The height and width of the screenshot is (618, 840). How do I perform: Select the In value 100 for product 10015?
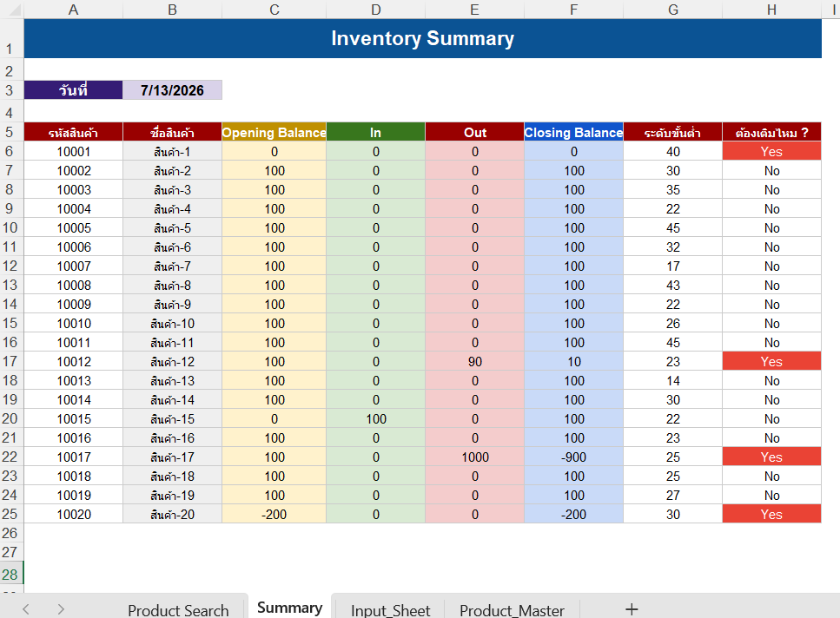tap(375, 418)
